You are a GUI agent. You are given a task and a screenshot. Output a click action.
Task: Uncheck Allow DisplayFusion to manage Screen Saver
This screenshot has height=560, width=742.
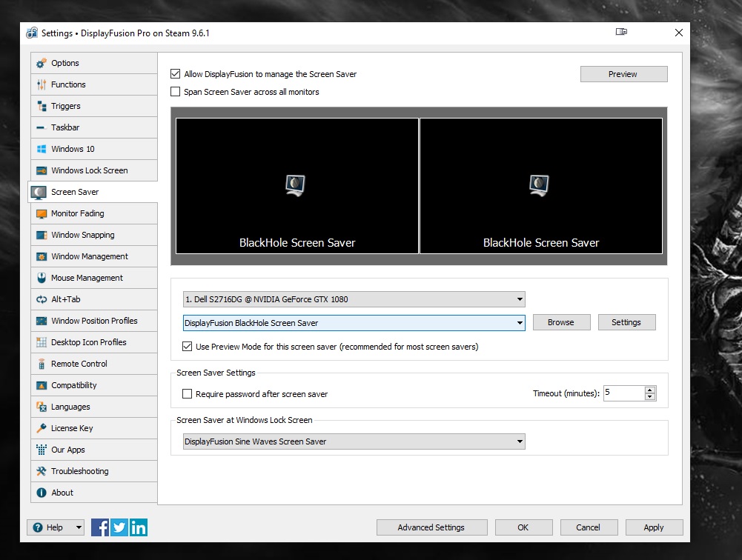(176, 74)
